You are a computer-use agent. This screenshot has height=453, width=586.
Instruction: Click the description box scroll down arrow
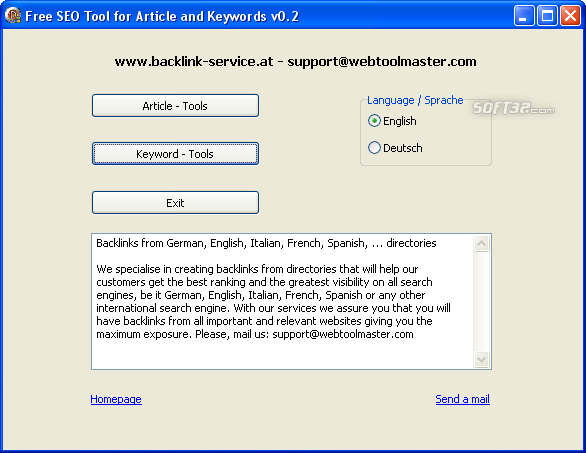click(481, 360)
